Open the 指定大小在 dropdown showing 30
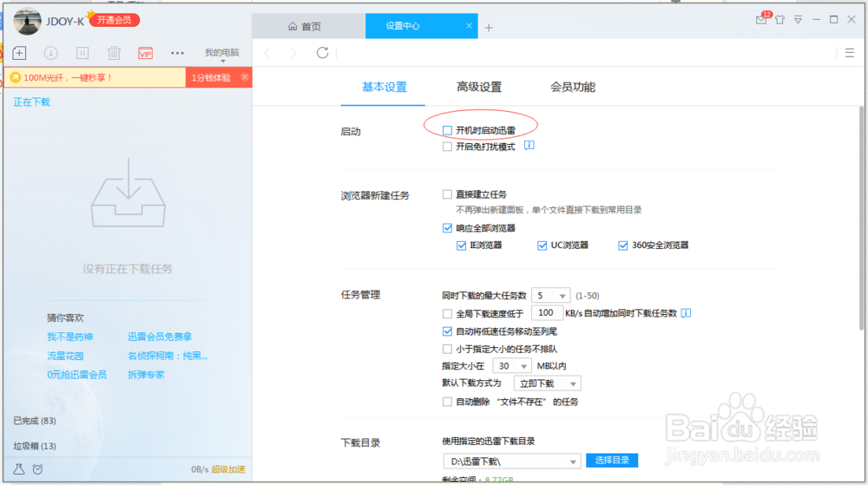This screenshot has width=868, height=485. click(x=512, y=366)
